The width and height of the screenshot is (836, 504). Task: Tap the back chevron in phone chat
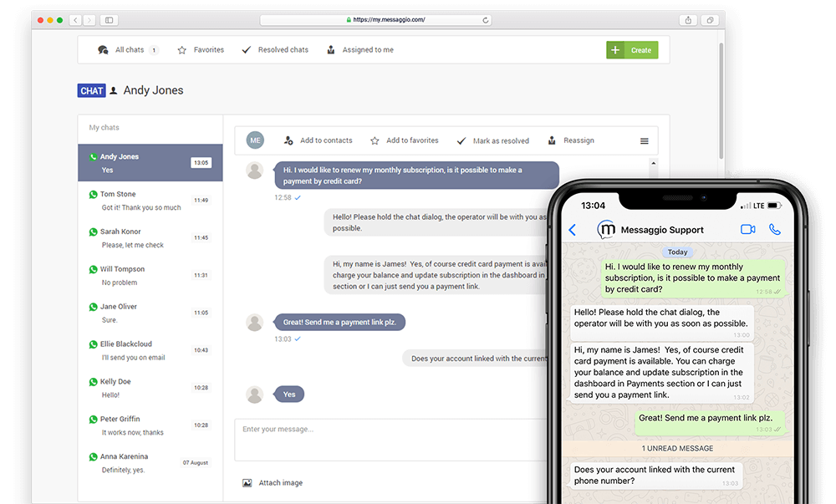click(x=573, y=230)
